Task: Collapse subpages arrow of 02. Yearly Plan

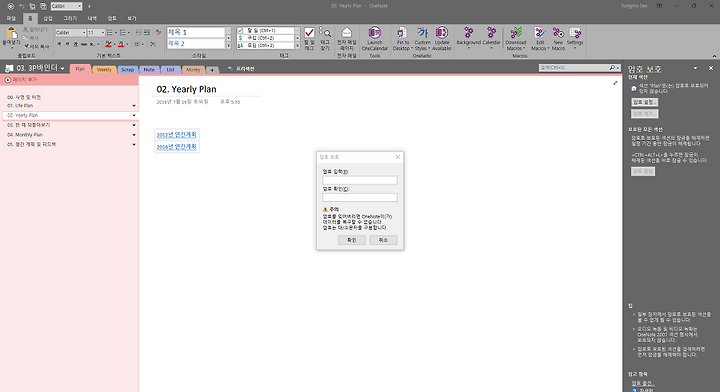Action: pos(134,116)
